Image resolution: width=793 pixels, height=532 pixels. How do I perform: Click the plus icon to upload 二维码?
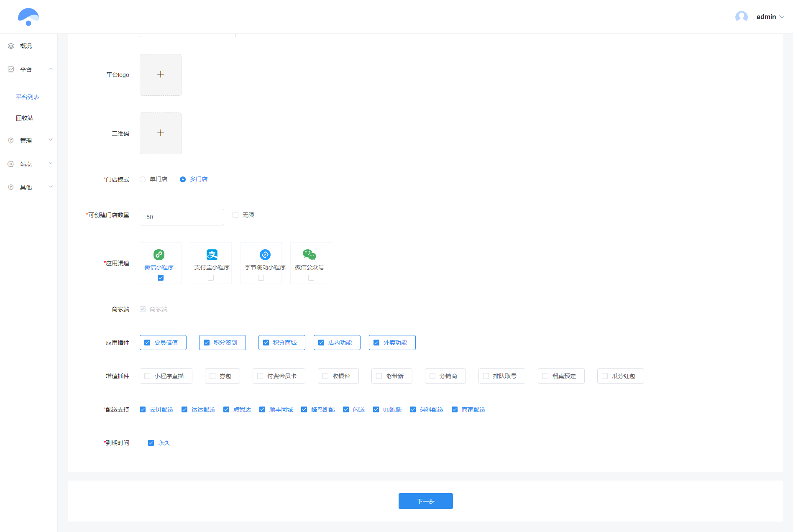pyautogui.click(x=161, y=133)
